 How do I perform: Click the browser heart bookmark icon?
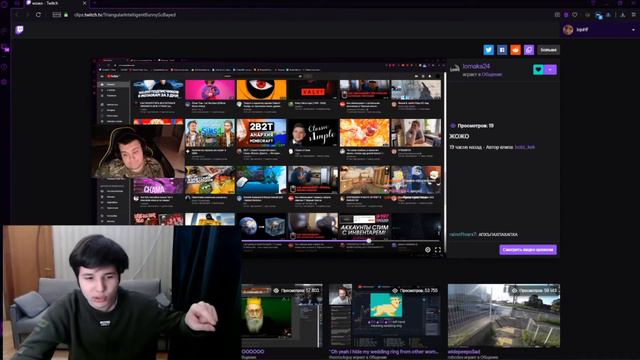575,15
